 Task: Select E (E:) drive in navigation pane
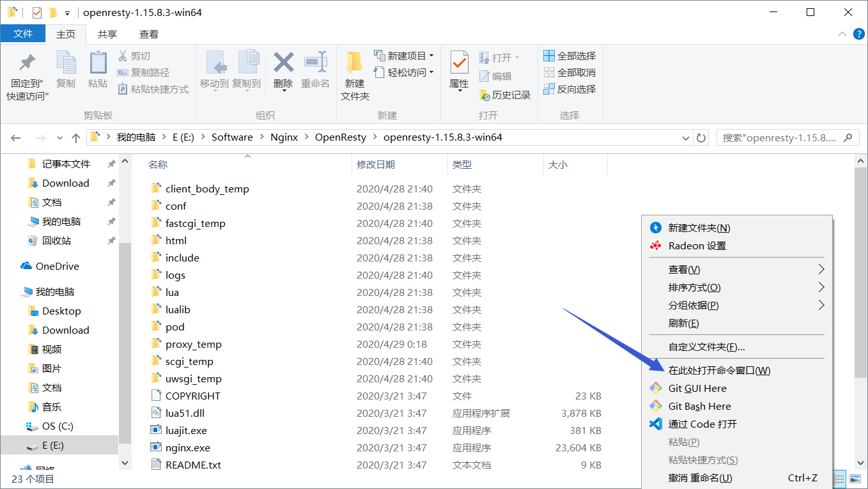(x=52, y=445)
